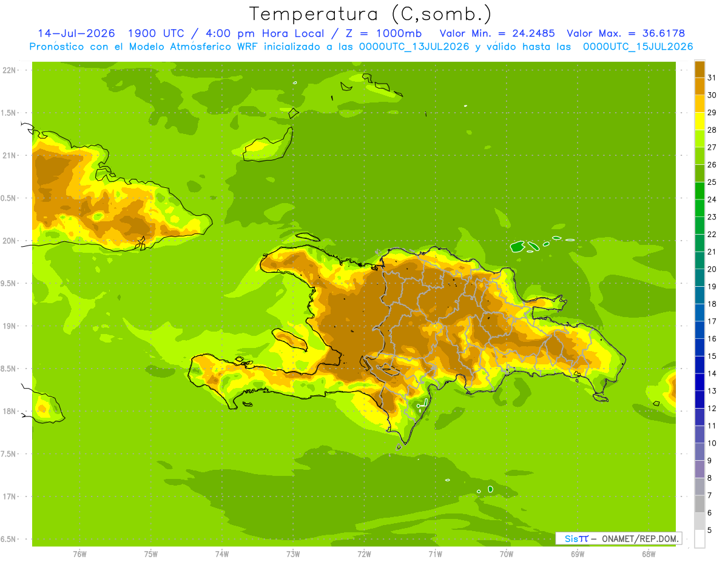
Task: Click the color bar label "14"
Action: click(x=712, y=373)
